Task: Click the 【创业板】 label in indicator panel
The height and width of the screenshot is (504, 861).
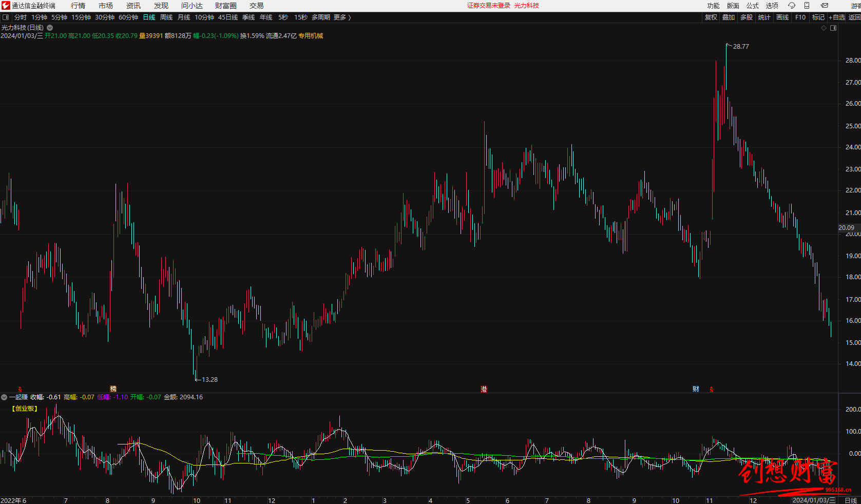Action: tap(25, 409)
